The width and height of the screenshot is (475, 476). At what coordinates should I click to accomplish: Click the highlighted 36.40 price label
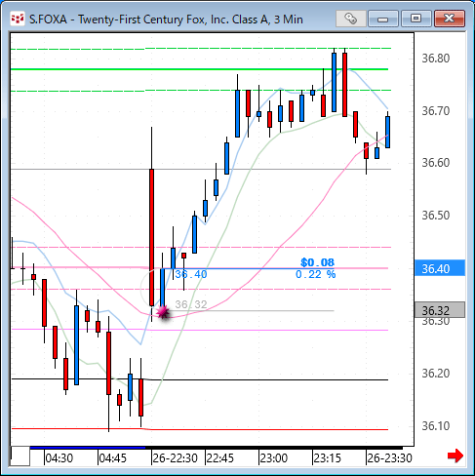pos(440,268)
